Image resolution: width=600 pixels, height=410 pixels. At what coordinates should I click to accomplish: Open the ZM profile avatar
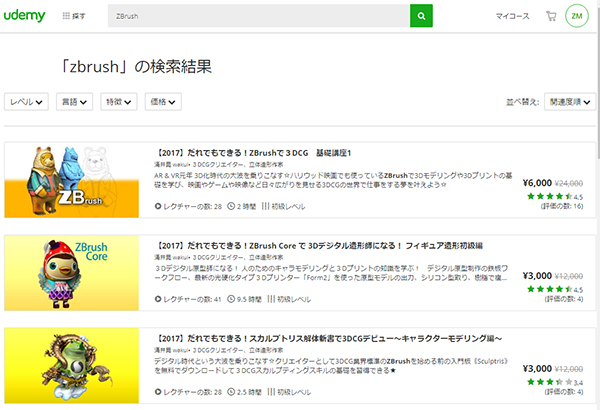coord(577,17)
